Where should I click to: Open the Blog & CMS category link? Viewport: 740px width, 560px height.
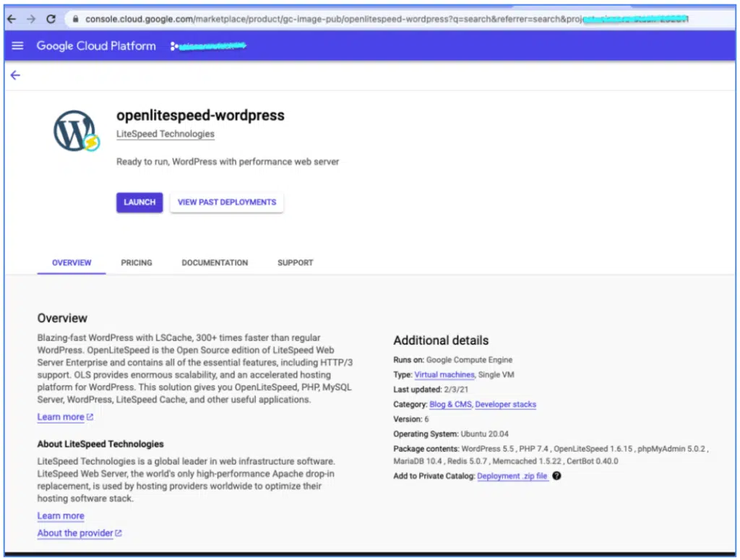450,405
